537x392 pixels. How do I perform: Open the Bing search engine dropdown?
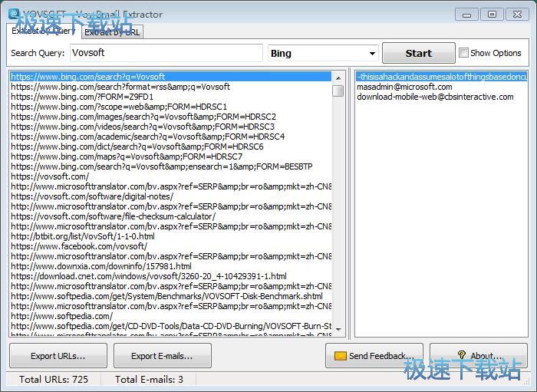[323, 54]
